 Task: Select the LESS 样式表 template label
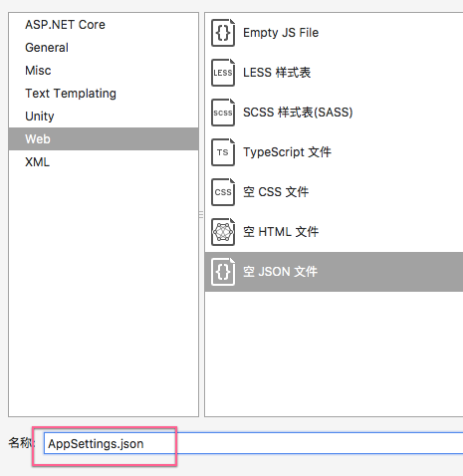(277, 73)
